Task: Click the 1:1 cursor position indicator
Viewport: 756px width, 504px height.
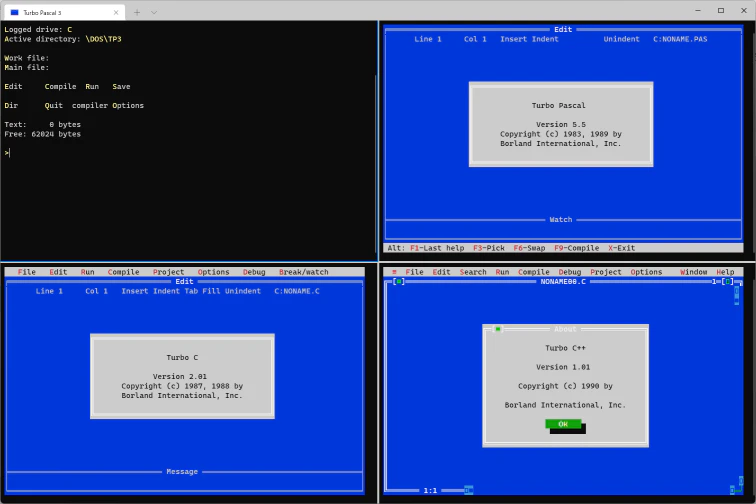Action: (x=430, y=490)
